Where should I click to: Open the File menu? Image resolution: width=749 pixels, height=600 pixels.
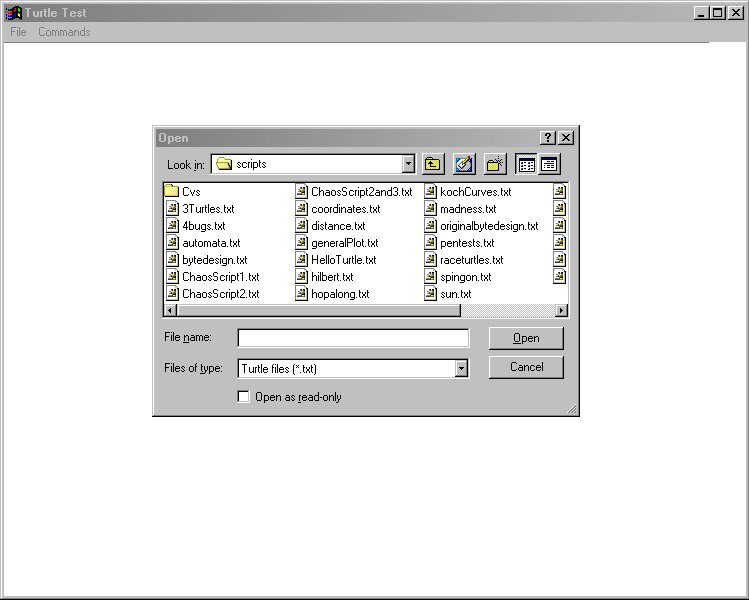click(x=18, y=32)
